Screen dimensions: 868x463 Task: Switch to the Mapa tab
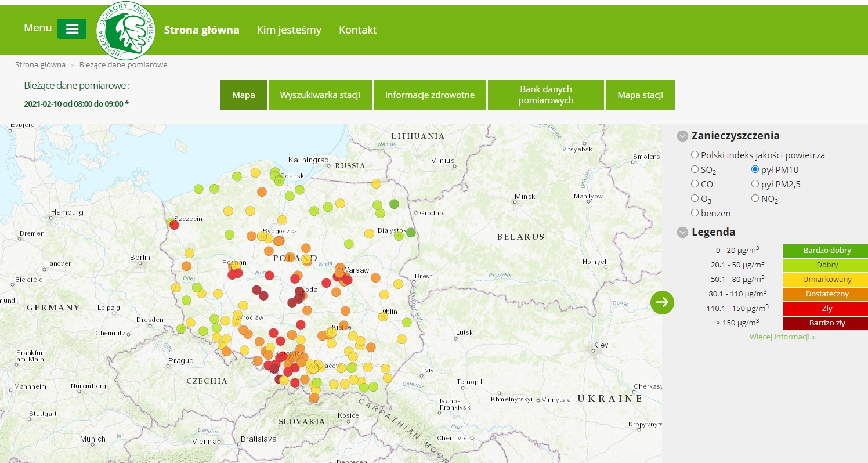click(244, 95)
